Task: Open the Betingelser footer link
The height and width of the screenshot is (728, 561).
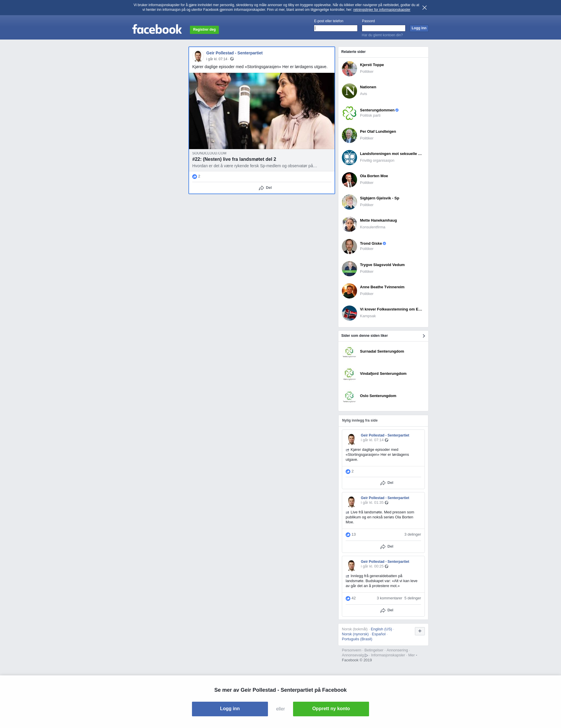Action: pyautogui.click(x=374, y=650)
